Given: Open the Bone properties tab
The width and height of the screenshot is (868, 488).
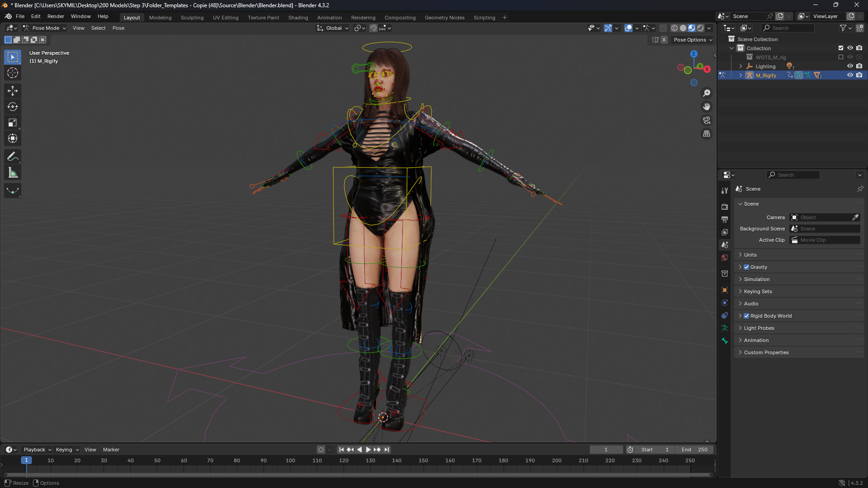Looking at the screenshot, I should pyautogui.click(x=725, y=341).
